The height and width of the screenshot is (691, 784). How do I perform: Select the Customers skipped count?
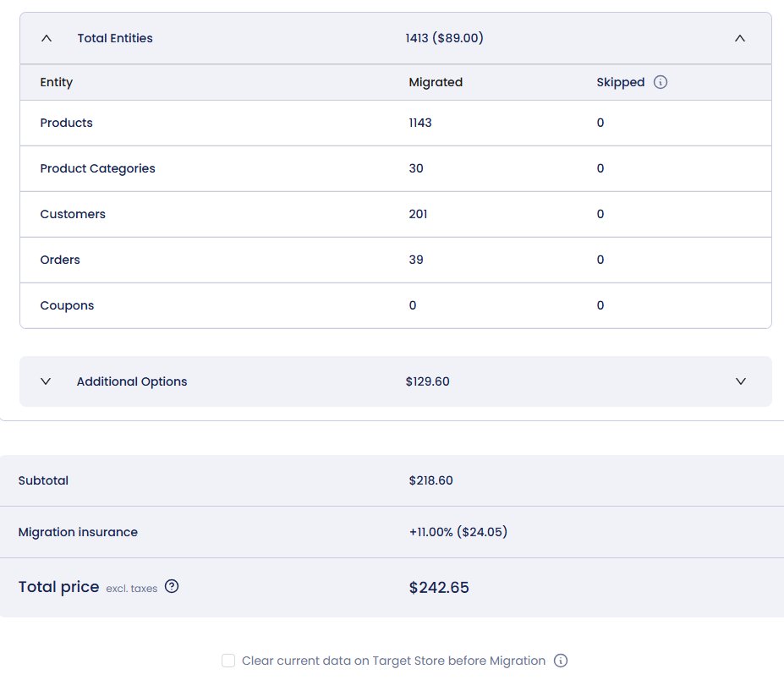pos(600,214)
